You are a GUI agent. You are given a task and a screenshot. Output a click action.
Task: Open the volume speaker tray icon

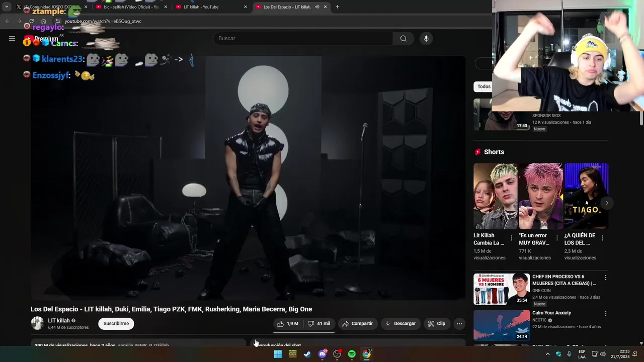[x=603, y=354]
